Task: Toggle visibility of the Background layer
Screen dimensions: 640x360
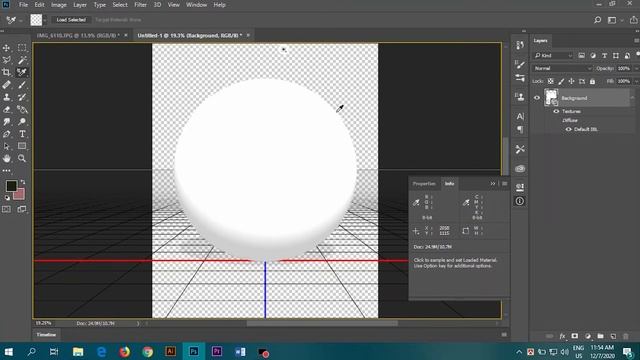Action: (x=537, y=98)
